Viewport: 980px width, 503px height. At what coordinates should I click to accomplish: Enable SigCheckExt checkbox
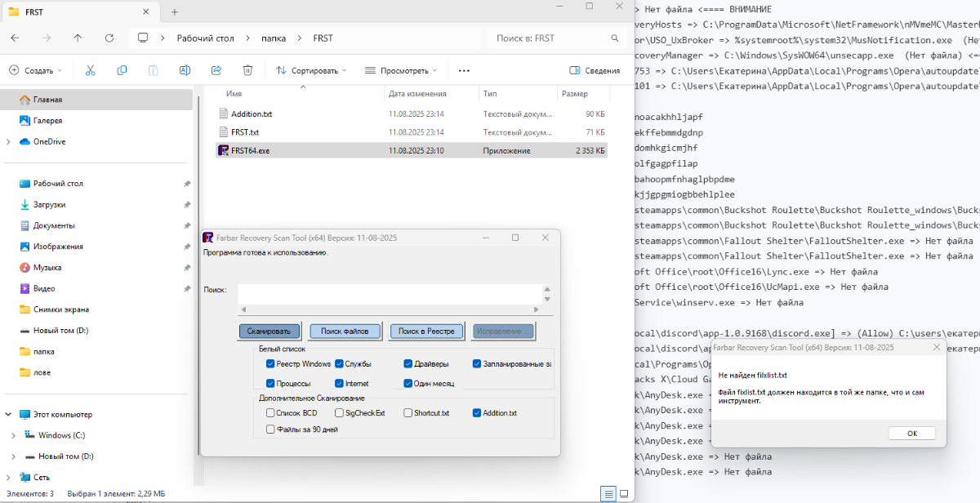pyautogui.click(x=339, y=412)
